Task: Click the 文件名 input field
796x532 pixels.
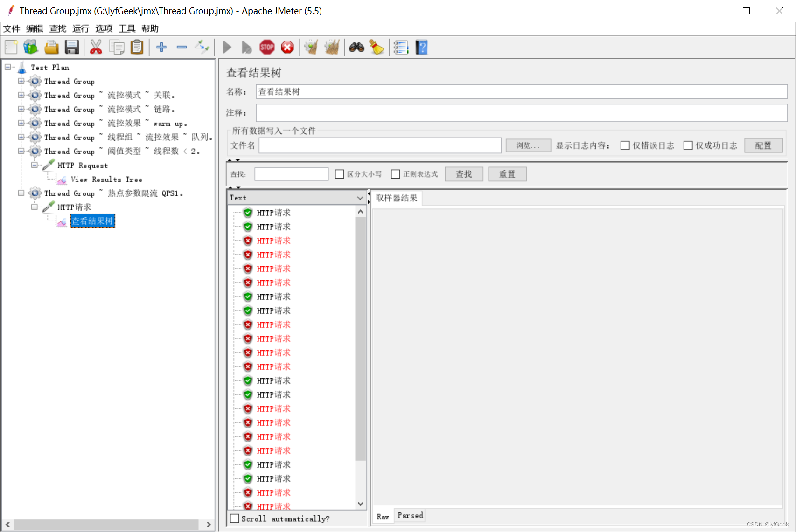Action: tap(380, 145)
